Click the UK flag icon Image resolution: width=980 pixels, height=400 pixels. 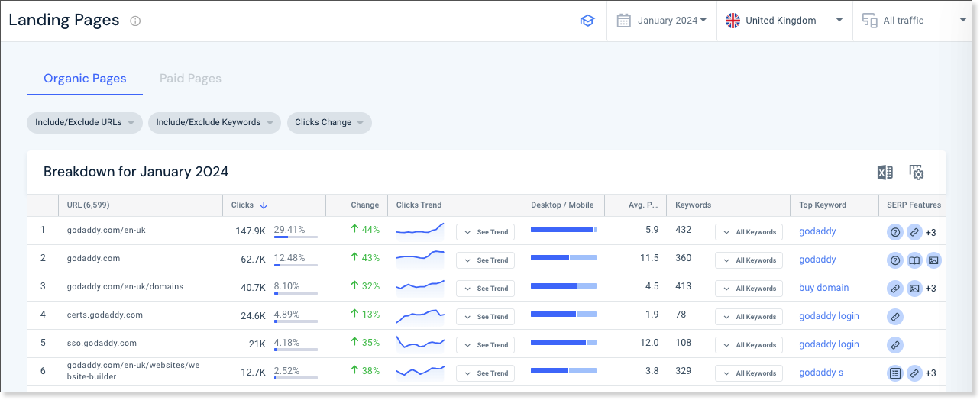coord(733,21)
